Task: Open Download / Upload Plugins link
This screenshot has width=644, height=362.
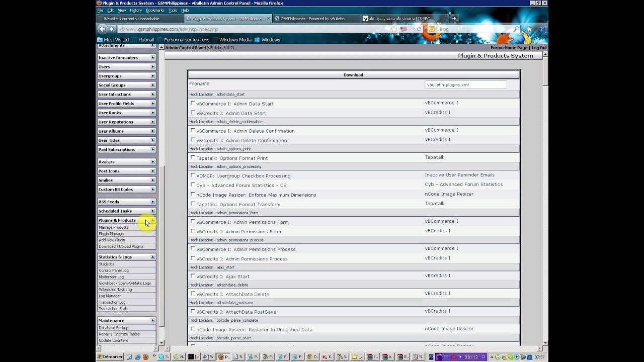Action: point(121,246)
